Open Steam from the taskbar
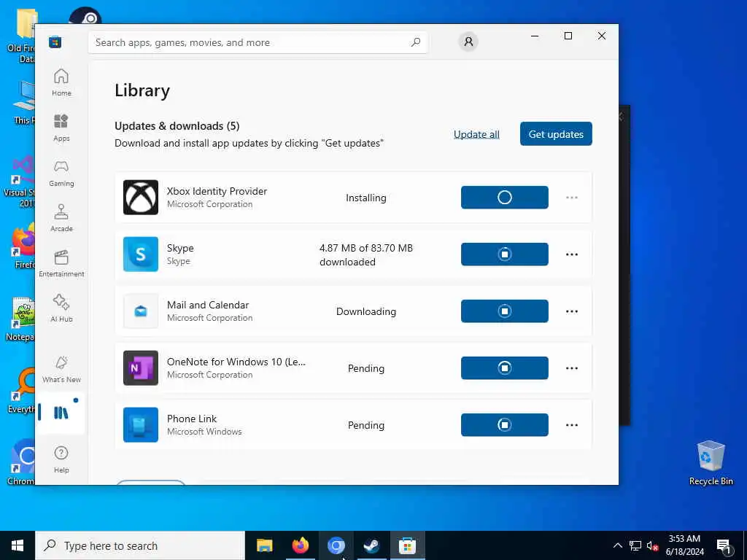The image size is (747, 560). coord(371,545)
